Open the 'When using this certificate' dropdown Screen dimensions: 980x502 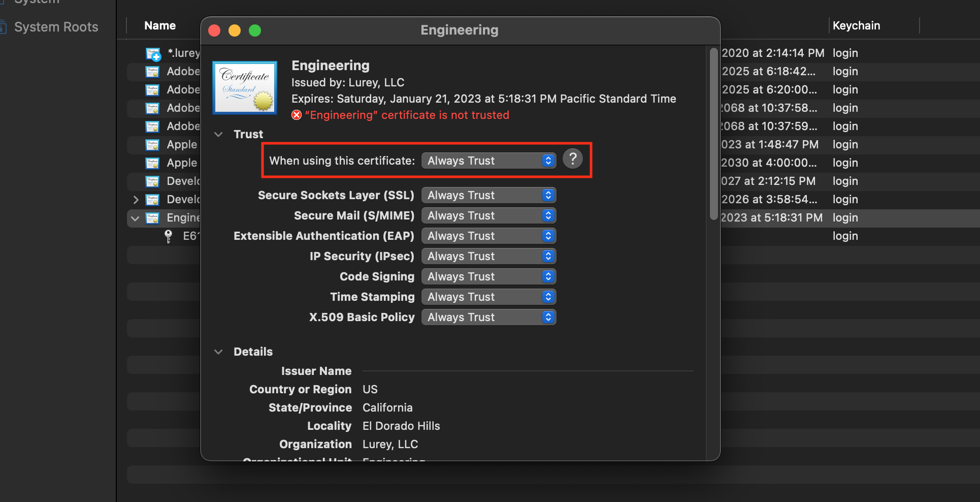(488, 161)
